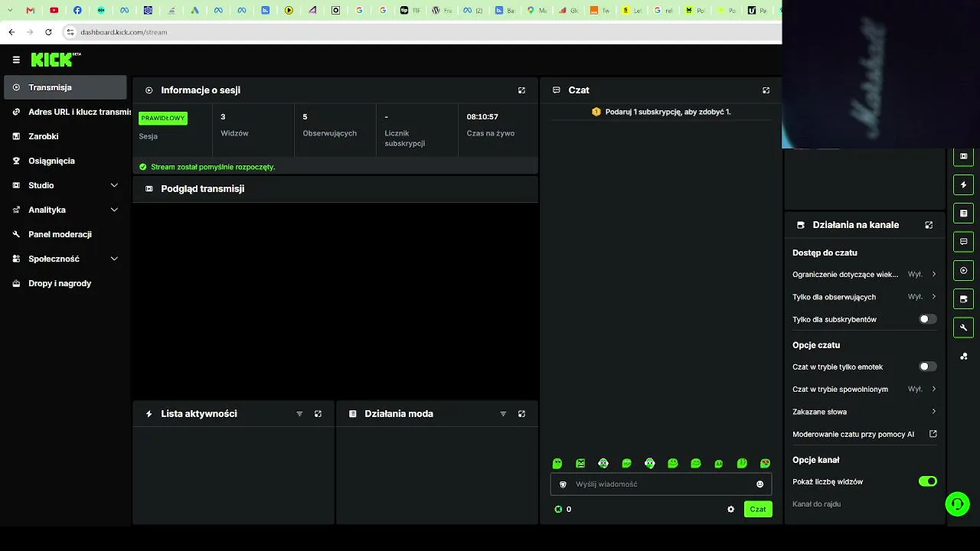The width and height of the screenshot is (980, 551).
Task: Toggle Tylko dla subskrybentów switch
Action: pos(927,319)
